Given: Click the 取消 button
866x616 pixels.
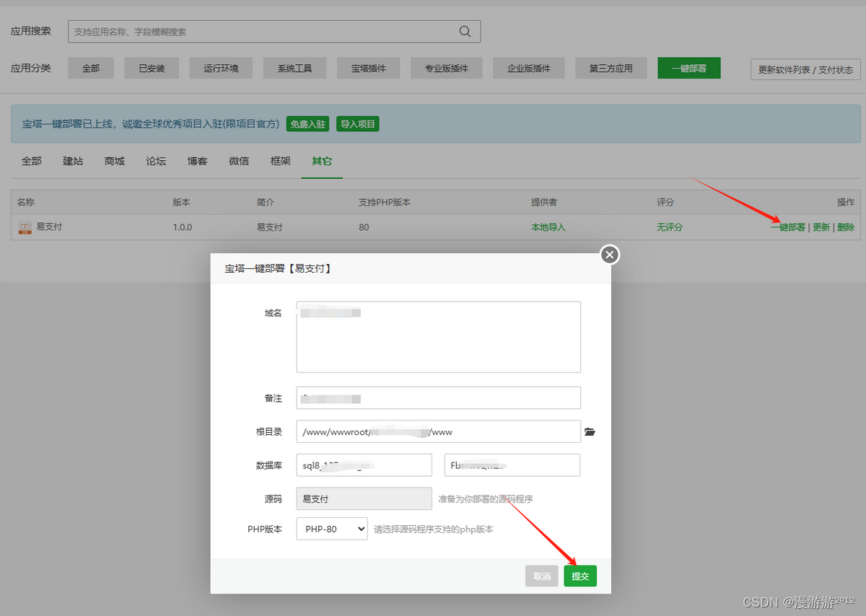Looking at the screenshot, I should 542,576.
